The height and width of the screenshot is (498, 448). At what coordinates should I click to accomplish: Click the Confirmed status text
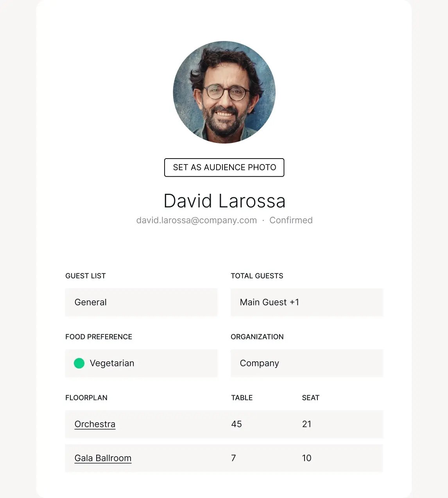point(291,220)
